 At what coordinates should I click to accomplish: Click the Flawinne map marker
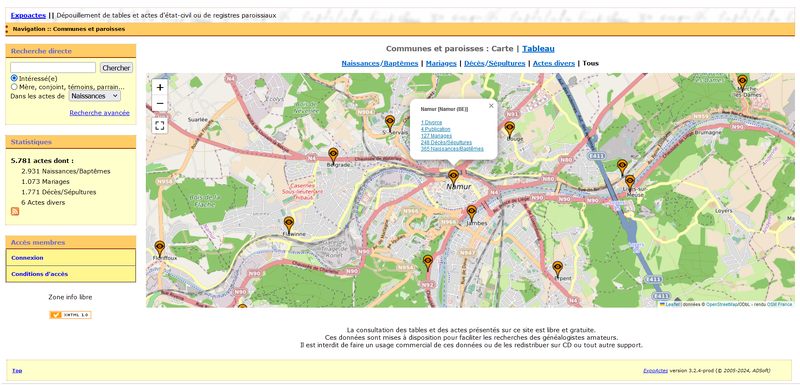289,225
